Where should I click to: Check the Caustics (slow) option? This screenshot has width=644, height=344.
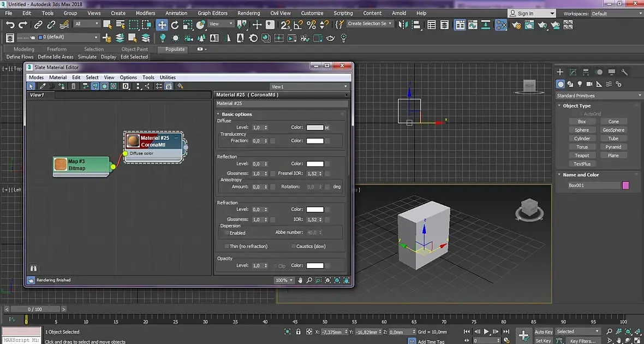click(293, 246)
